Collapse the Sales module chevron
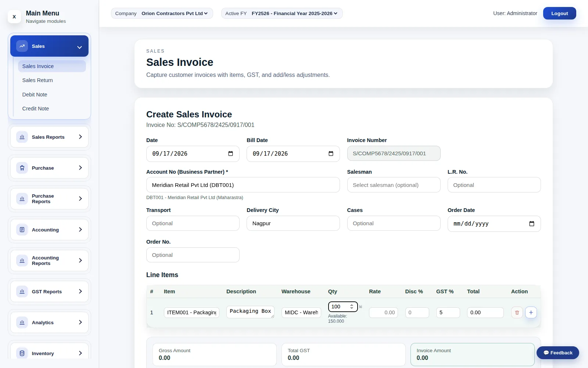The height and width of the screenshot is (368, 588). tap(79, 47)
